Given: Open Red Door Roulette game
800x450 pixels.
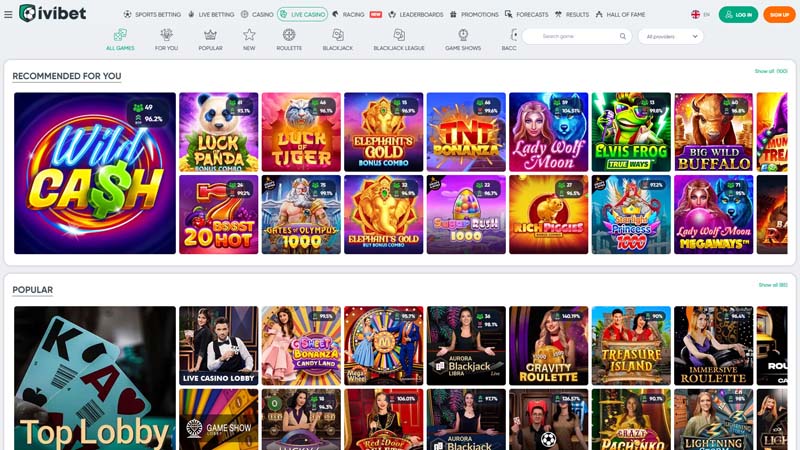Looking at the screenshot, I should (384, 419).
